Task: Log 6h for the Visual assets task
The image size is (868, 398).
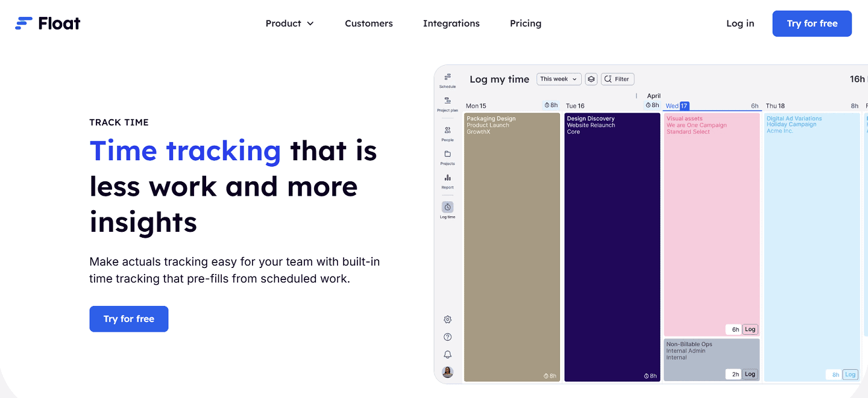Action: click(750, 329)
